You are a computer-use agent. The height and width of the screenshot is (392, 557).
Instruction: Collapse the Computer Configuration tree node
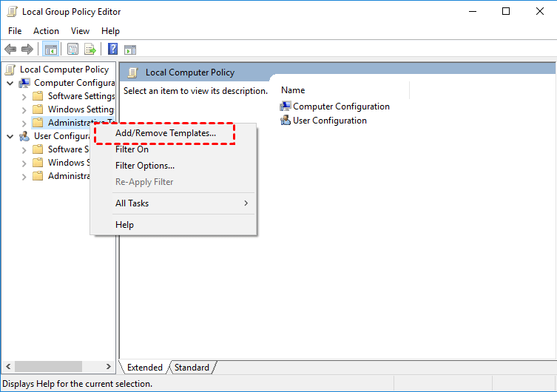[10, 84]
